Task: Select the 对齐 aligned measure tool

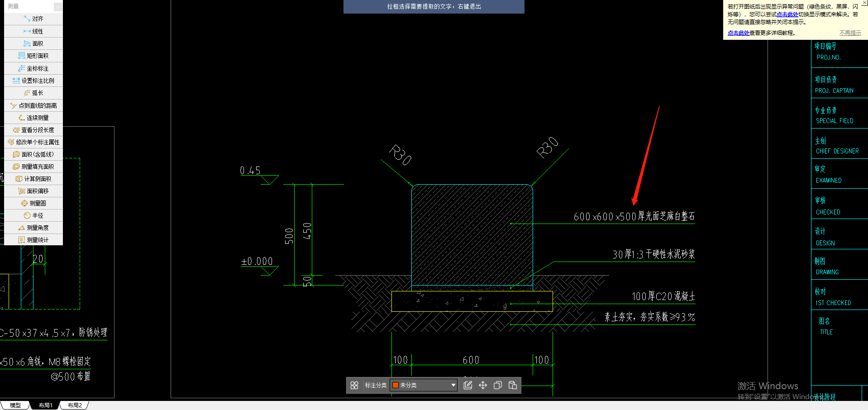Action: (33, 19)
